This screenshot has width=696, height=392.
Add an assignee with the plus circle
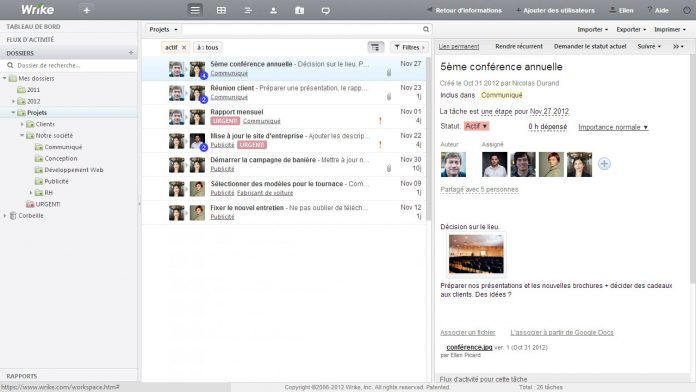pos(604,164)
